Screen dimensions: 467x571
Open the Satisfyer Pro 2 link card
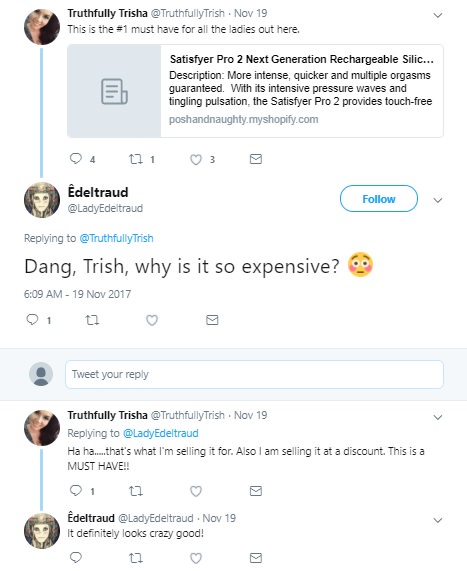pyautogui.click(x=255, y=91)
